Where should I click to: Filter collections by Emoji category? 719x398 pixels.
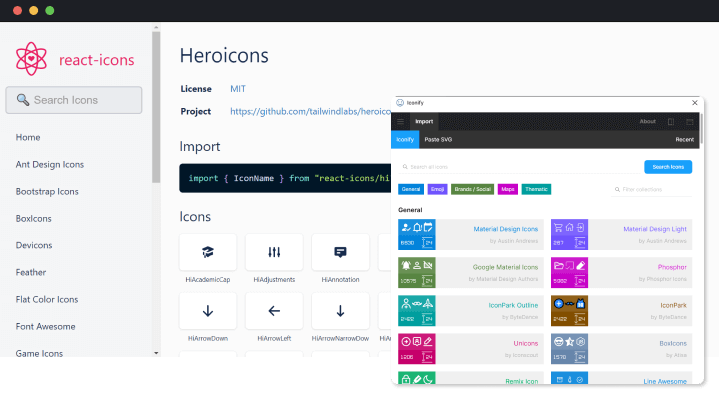coord(437,189)
